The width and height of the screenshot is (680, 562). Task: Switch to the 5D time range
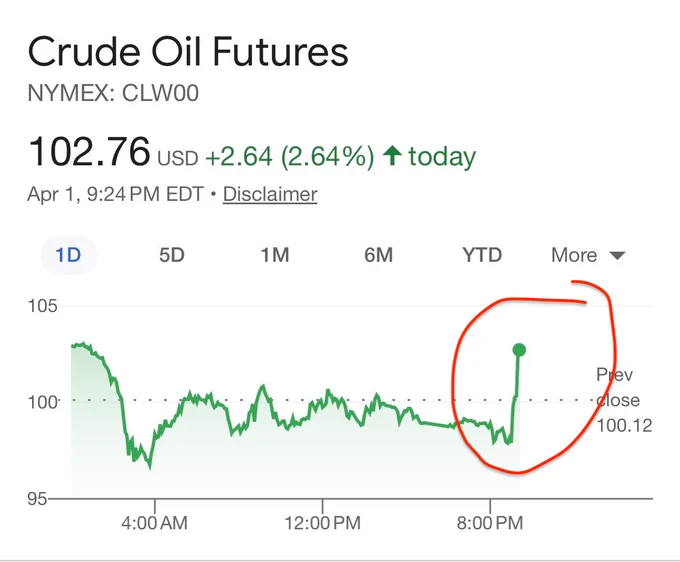point(172,255)
